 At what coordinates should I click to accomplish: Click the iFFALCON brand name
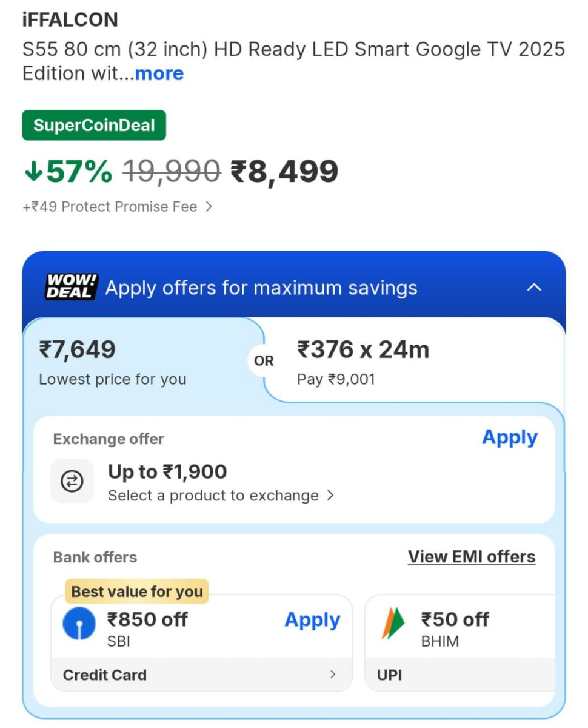[71, 19]
